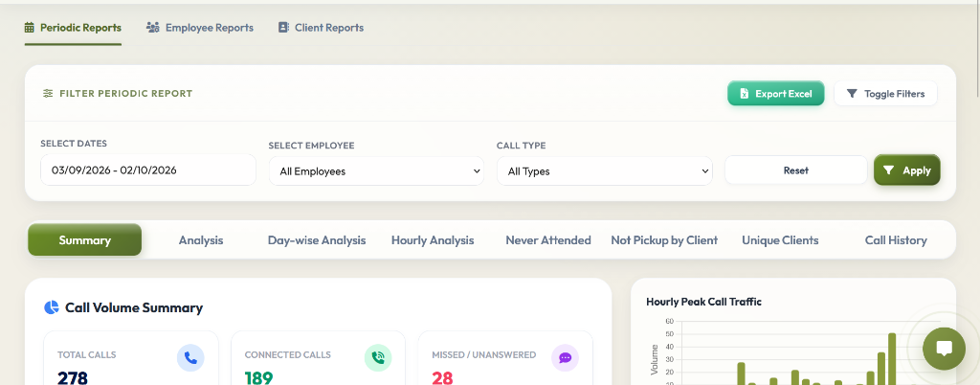Image resolution: width=980 pixels, height=385 pixels.
Task: Open the Call History tab
Action: click(x=896, y=240)
